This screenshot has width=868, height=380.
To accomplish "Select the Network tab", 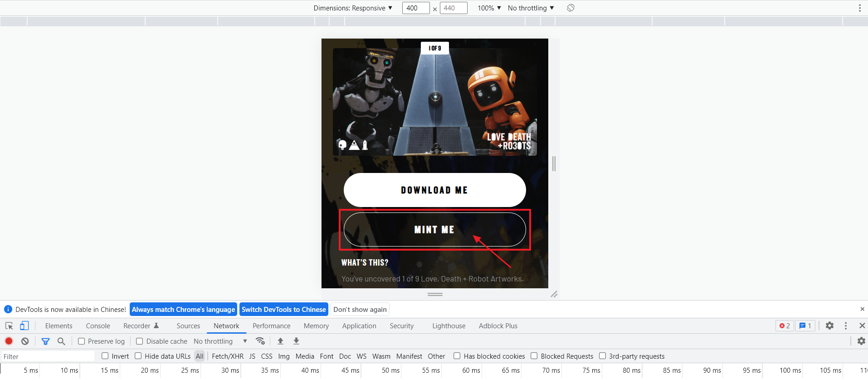I will [x=226, y=326].
